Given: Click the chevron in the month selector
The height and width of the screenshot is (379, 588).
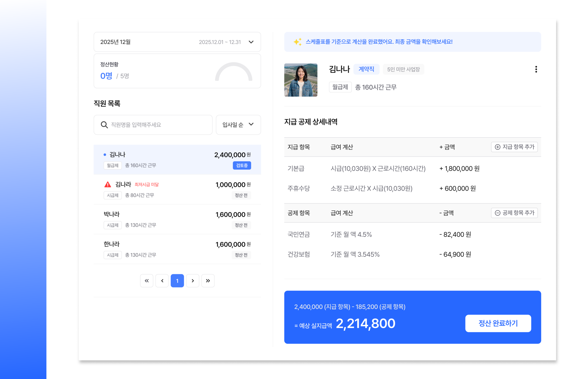Looking at the screenshot, I should (251, 42).
